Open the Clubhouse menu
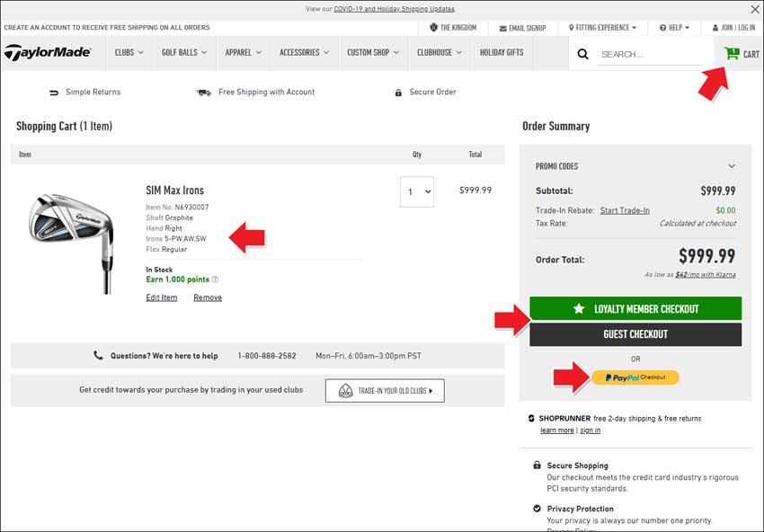This screenshot has height=532, width=764. 439,52
